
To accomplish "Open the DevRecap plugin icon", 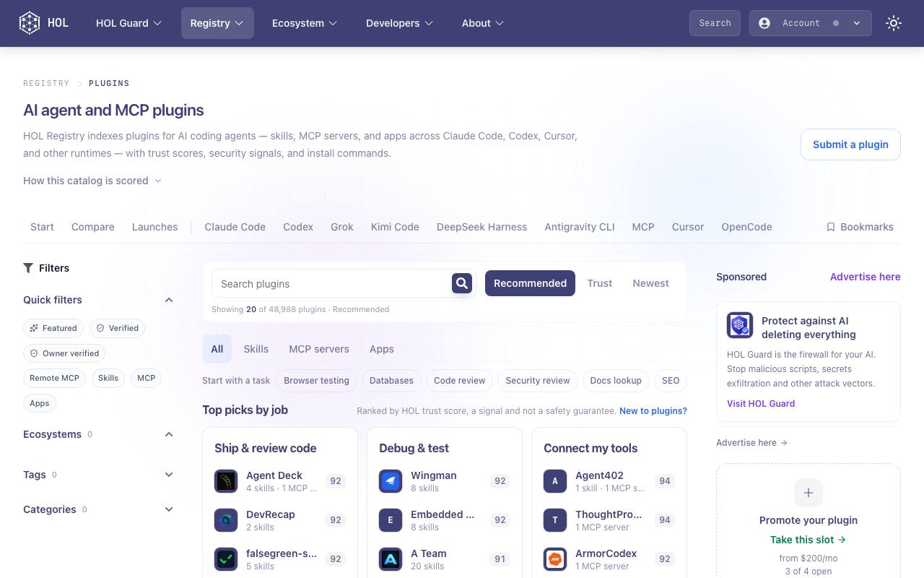I will (226, 520).
